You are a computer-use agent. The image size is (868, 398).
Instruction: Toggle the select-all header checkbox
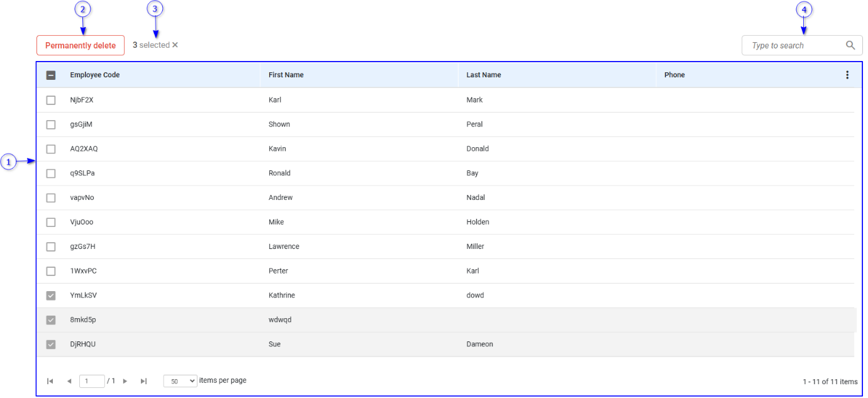[x=51, y=75]
